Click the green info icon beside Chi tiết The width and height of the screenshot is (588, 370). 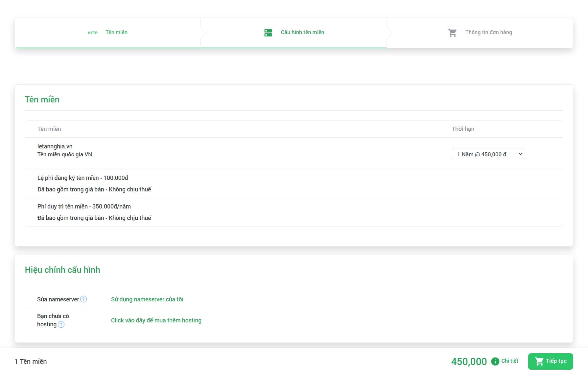pyautogui.click(x=495, y=361)
